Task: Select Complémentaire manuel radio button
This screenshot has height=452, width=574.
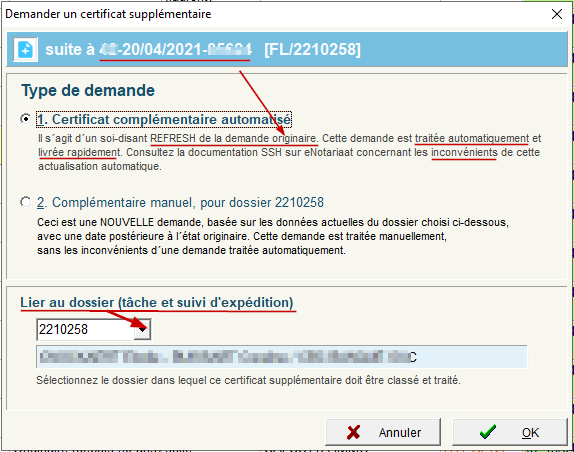Action: [26, 202]
